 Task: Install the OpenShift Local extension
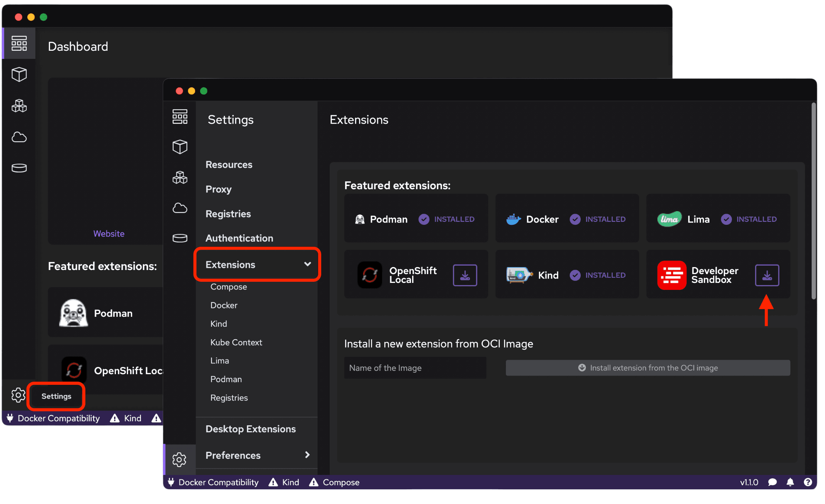465,275
